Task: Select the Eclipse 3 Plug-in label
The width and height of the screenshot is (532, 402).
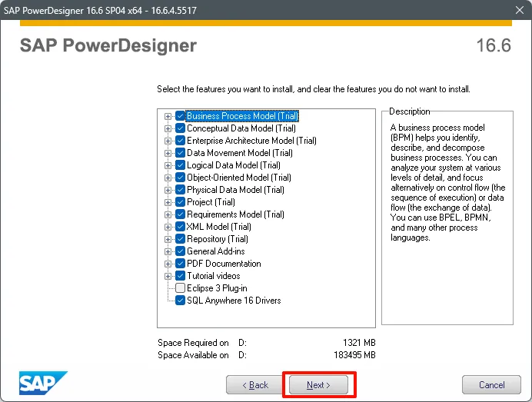Action: tap(217, 288)
